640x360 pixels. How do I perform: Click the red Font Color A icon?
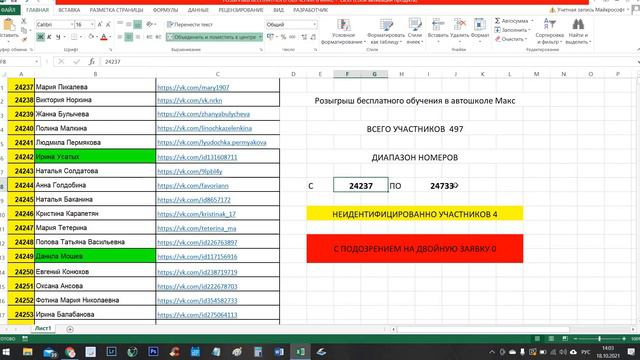(x=104, y=37)
